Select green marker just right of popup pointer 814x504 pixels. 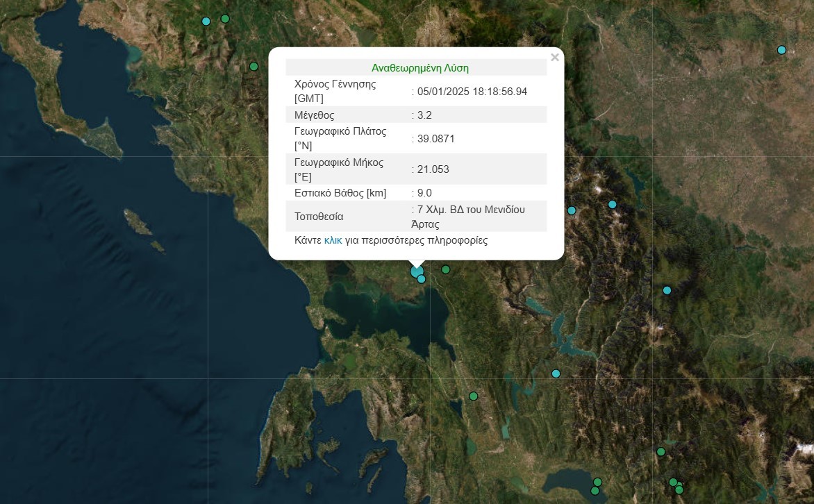(x=446, y=269)
